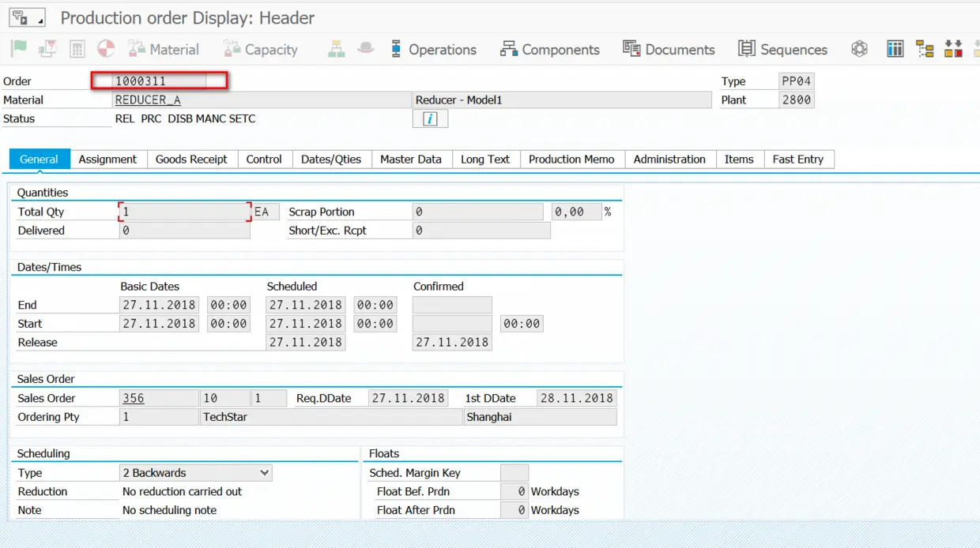The image size is (980, 548).
Task: Open the Components overview
Action: click(x=549, y=50)
